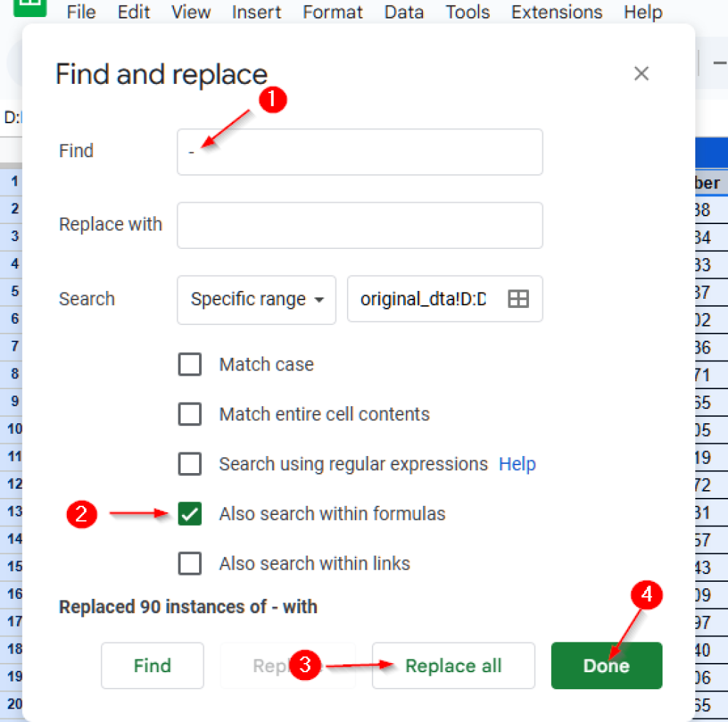
Task: Enable Match entire cell contents
Action: click(190, 414)
